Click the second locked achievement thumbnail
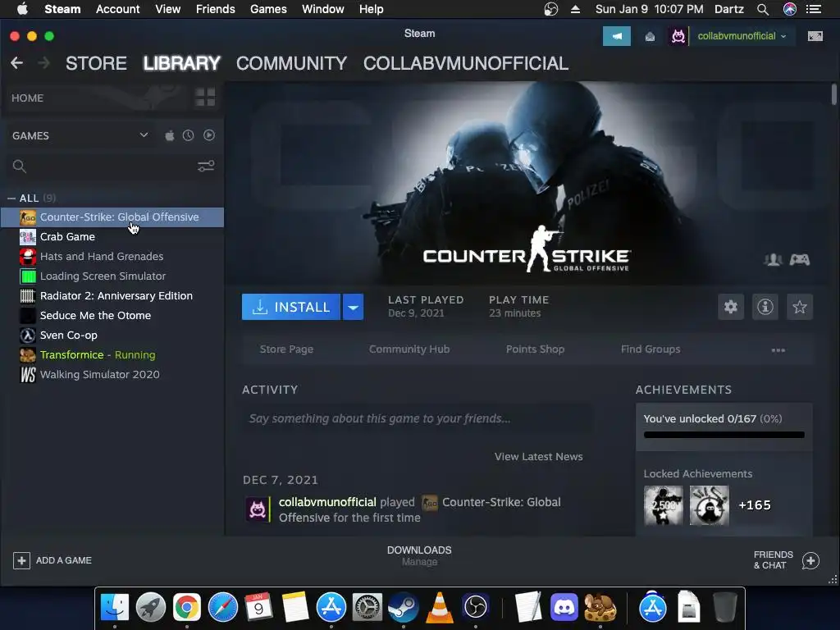 click(710, 505)
